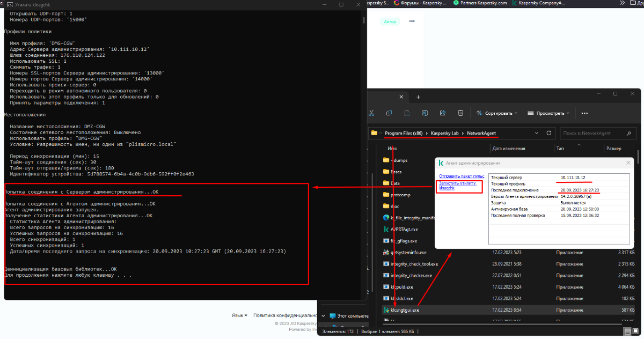Screen dimensions: 644x339
Task: Open post three-dots menu beside Автор
Action: tap(412, 21)
